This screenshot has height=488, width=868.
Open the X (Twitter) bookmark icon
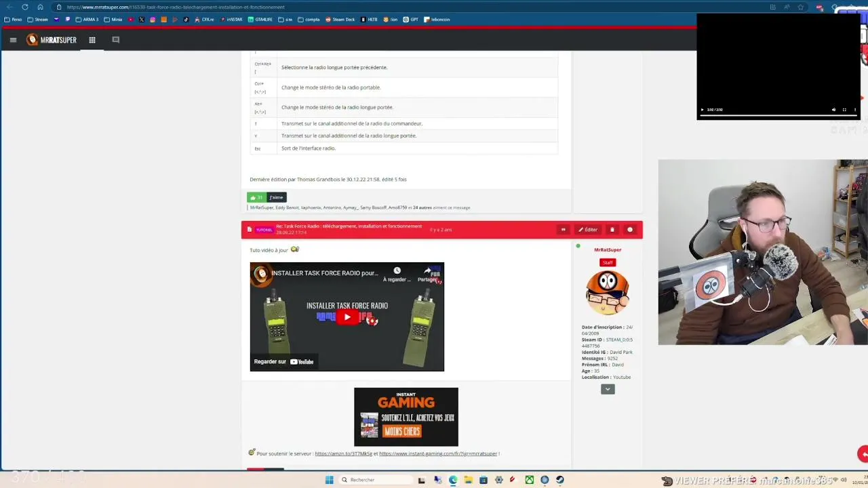pyautogui.click(x=141, y=20)
